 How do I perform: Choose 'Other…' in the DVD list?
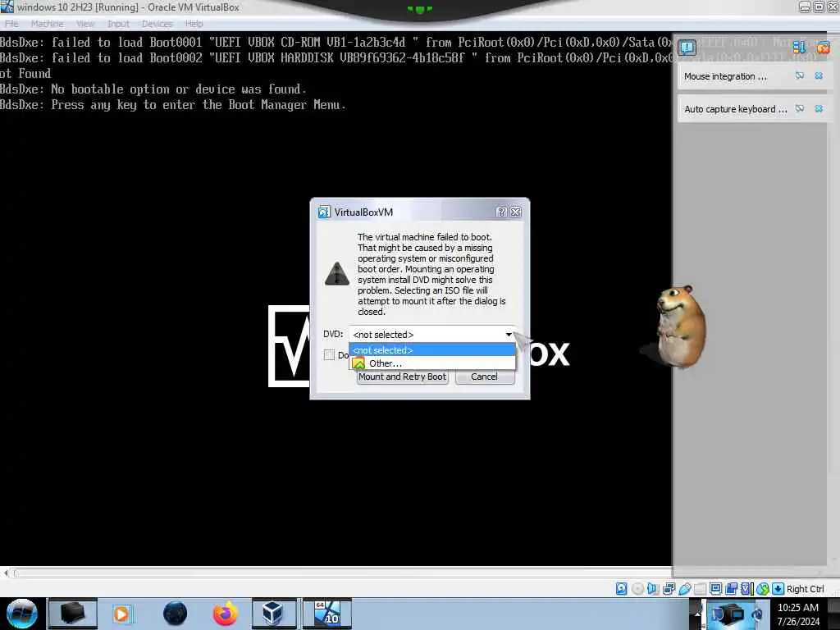tap(431, 363)
